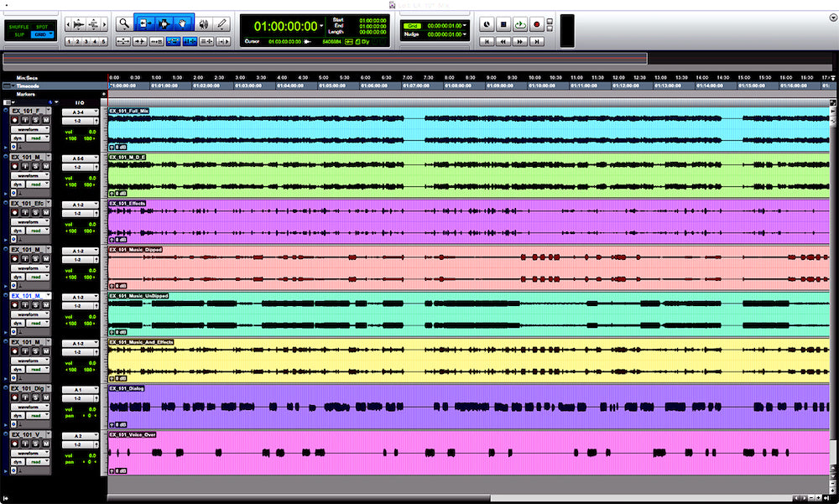
Task: Click the Record button in the transport
Action: tap(537, 24)
